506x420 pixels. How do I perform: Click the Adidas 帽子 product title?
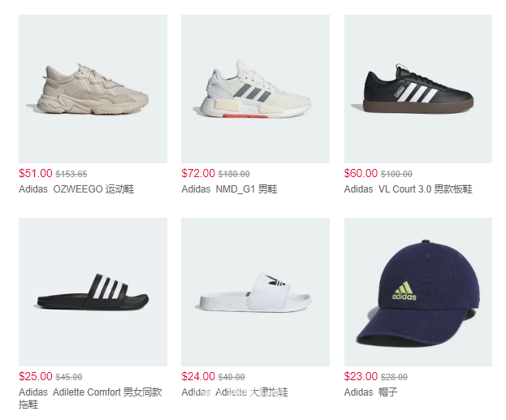tap(371, 392)
